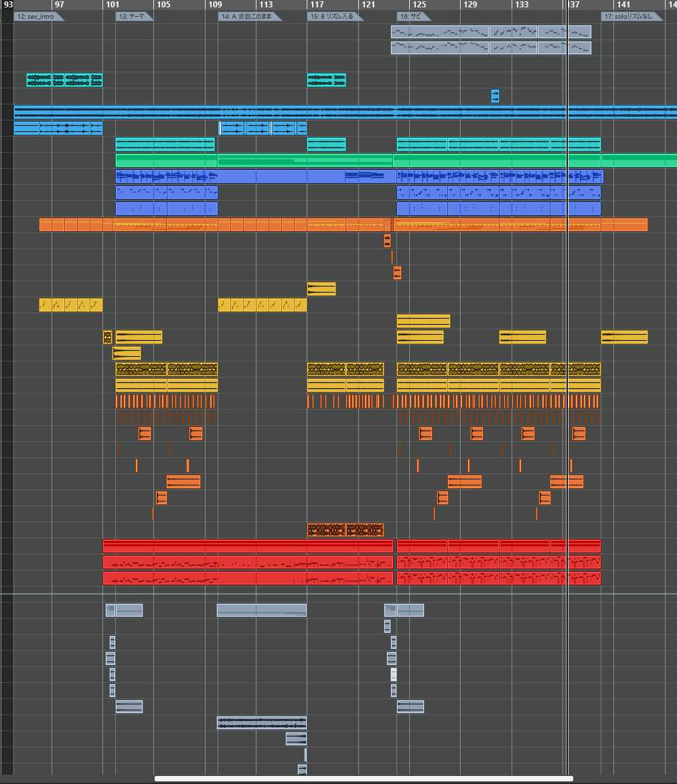Click bar 109 on the ruler

(215, 5)
